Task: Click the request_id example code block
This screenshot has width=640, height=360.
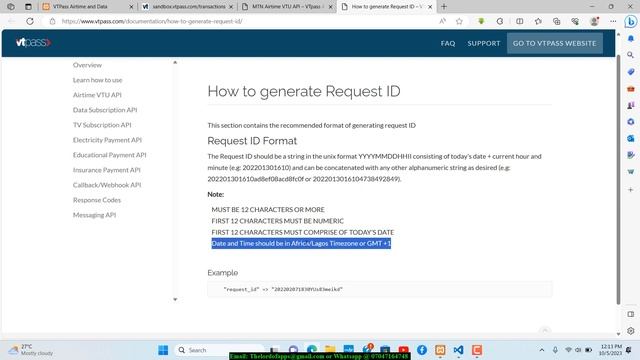Action: tap(380, 289)
